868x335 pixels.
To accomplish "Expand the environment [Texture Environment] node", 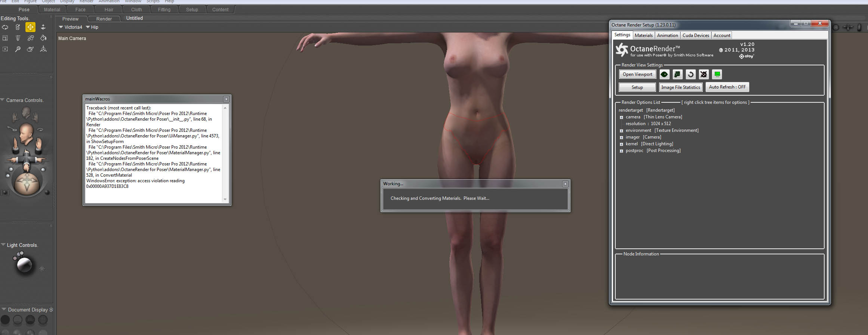I will pos(621,131).
